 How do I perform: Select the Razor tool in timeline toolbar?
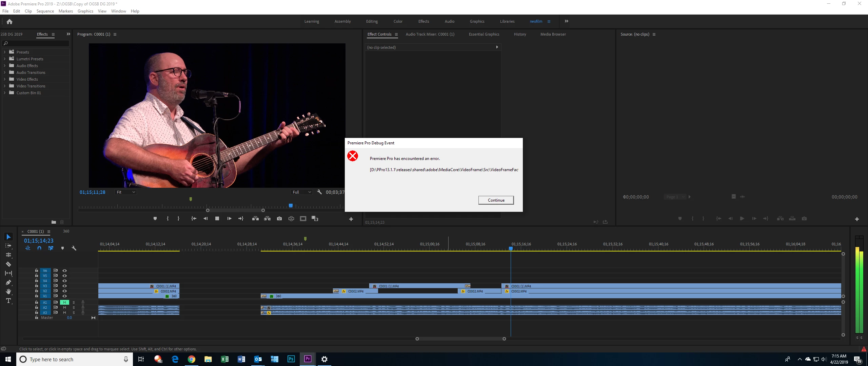8,264
